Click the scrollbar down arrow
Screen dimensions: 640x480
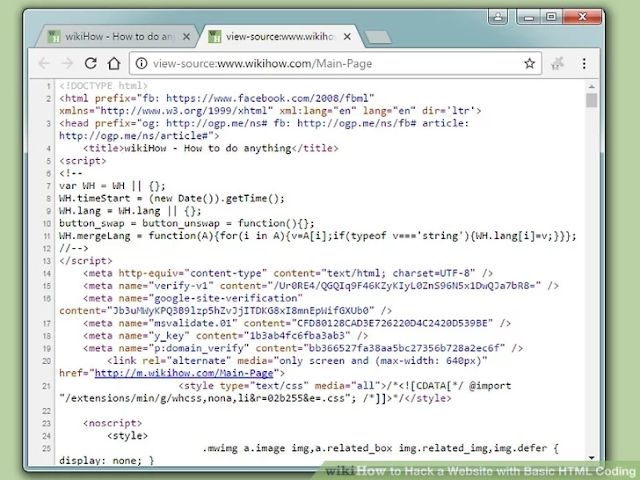pos(591,458)
